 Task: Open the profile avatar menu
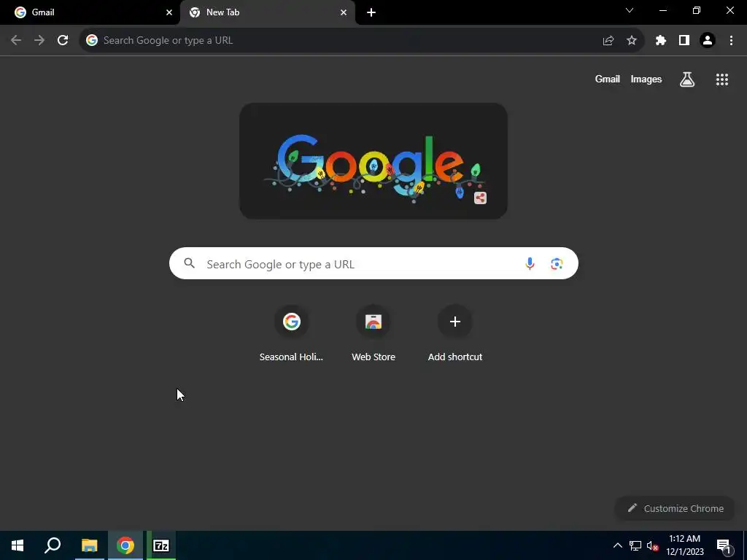point(708,41)
